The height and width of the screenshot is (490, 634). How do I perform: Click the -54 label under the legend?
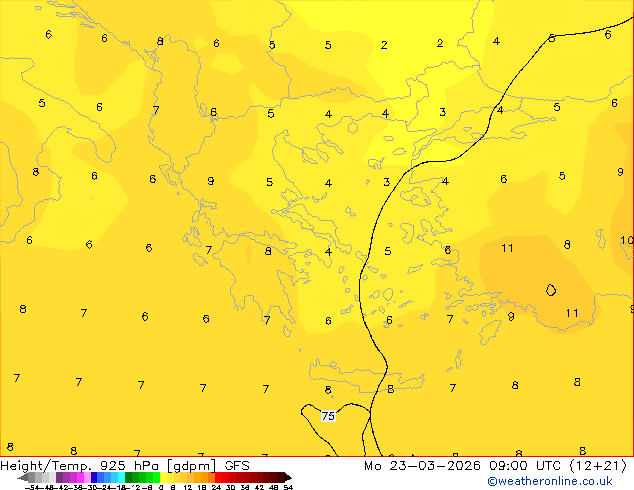pos(32,487)
